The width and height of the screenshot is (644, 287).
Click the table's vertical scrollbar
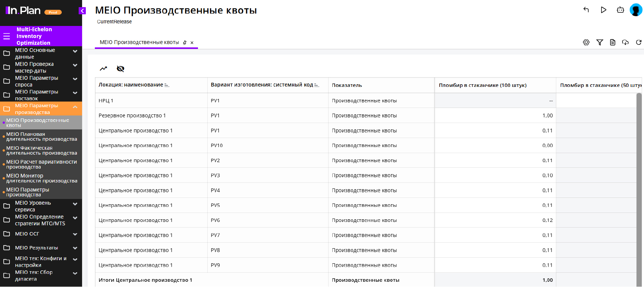[639, 188]
